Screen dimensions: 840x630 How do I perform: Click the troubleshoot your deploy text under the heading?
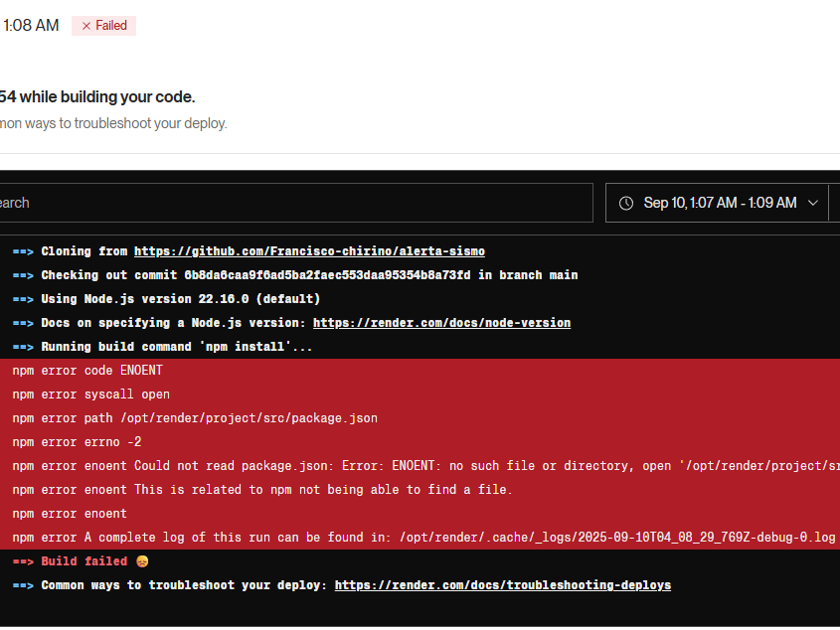click(113, 123)
